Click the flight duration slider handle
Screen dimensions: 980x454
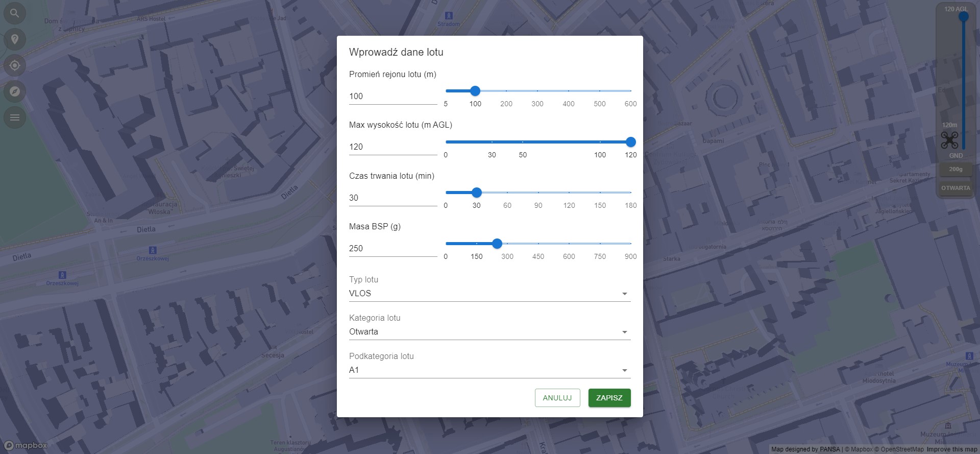[477, 193]
